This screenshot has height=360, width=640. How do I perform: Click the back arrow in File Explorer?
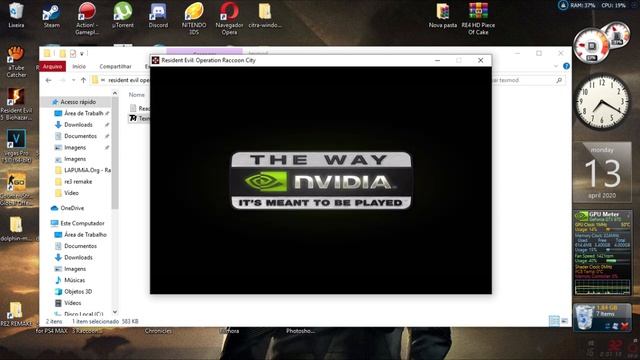click(48, 80)
